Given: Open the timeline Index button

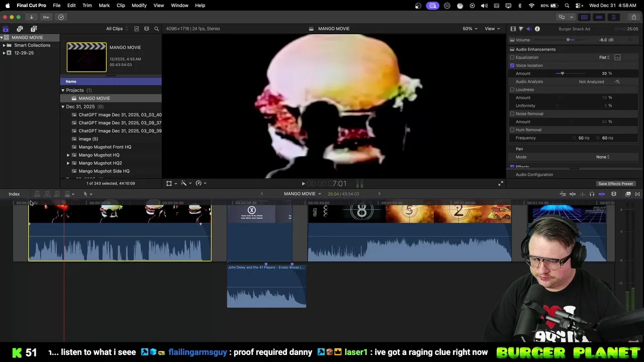Looking at the screenshot, I should tap(14, 194).
